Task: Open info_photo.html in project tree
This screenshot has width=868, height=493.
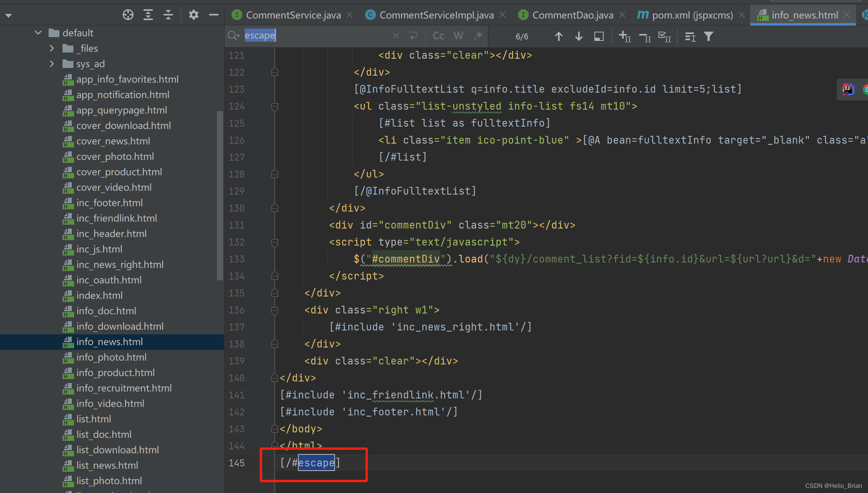Action: 111,357
